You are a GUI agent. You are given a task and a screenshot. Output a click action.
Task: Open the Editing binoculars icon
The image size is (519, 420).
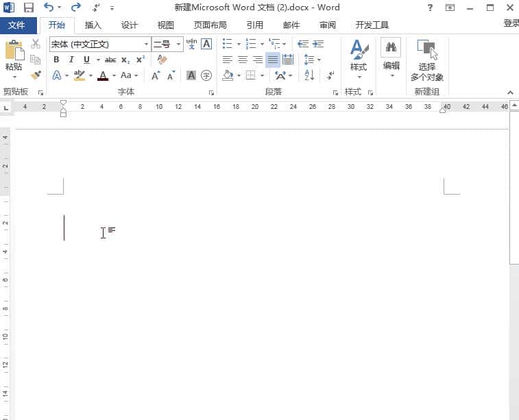(x=391, y=47)
